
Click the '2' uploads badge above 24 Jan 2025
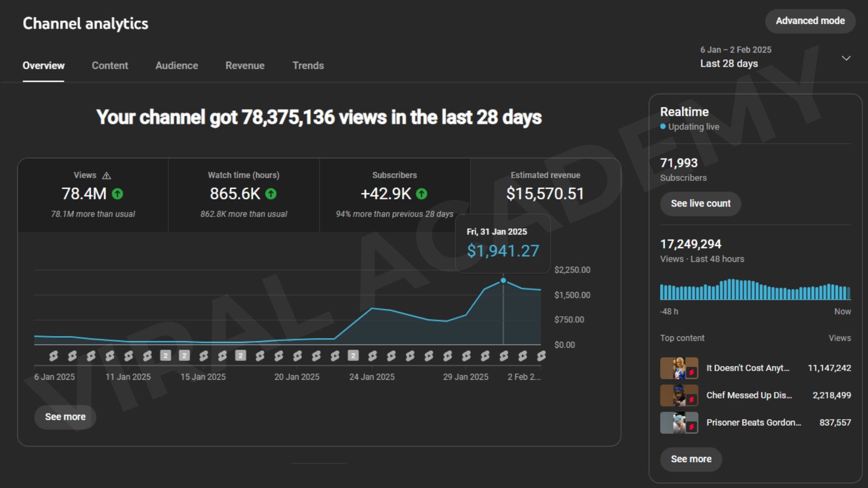point(353,355)
